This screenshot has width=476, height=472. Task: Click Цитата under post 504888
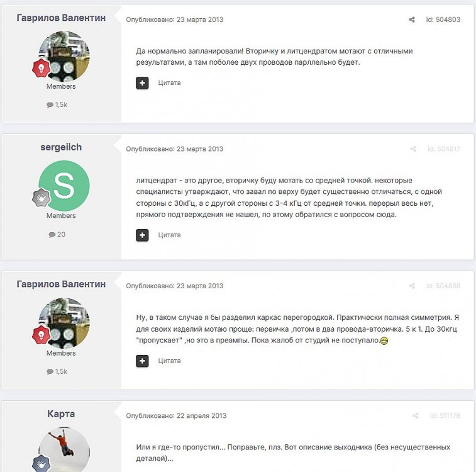tap(169, 361)
